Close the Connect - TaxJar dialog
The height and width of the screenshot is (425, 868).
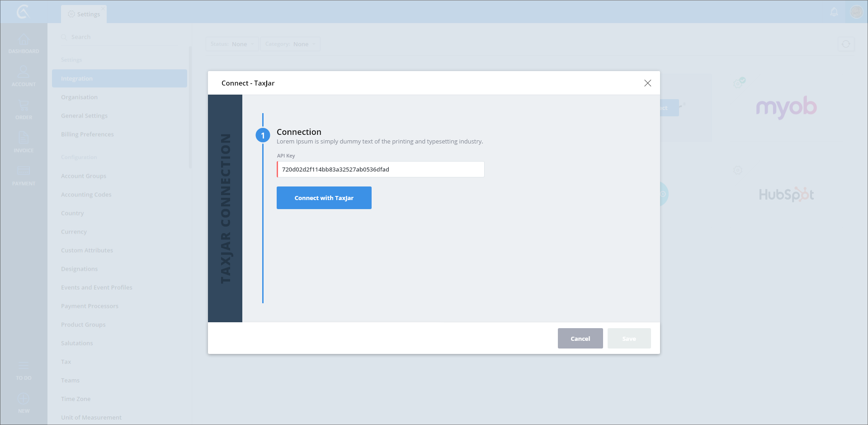point(647,83)
